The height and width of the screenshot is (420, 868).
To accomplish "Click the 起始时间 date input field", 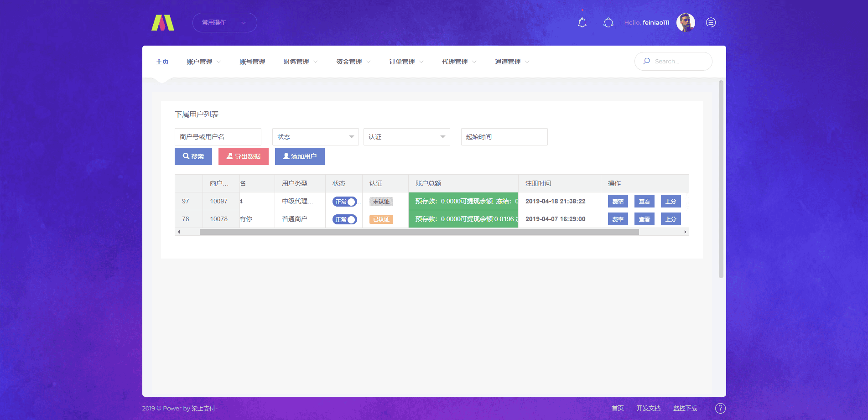I will pos(504,137).
